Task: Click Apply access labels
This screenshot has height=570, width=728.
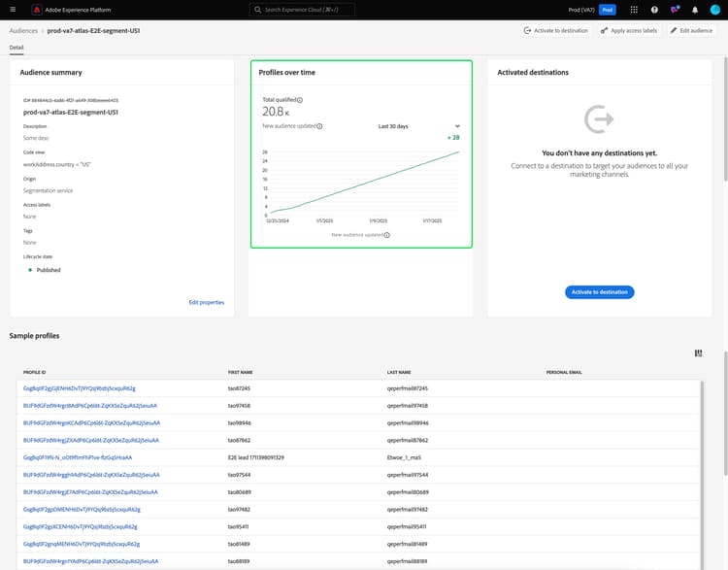Action: 629,31
